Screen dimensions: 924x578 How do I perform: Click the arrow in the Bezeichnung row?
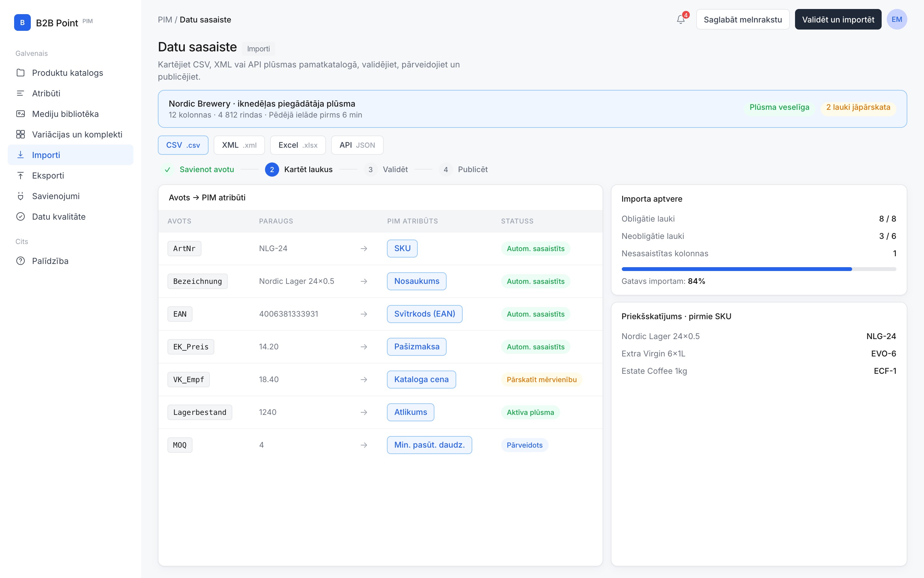(364, 281)
